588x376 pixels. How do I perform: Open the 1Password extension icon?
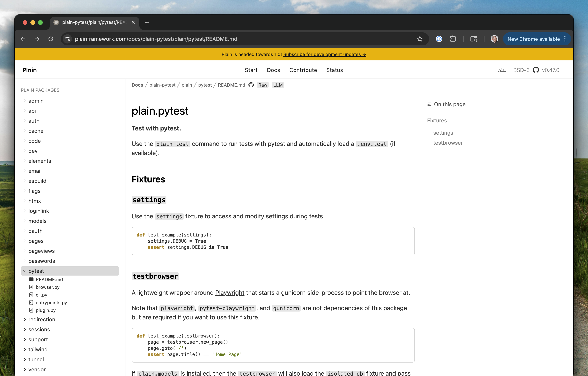(x=439, y=39)
